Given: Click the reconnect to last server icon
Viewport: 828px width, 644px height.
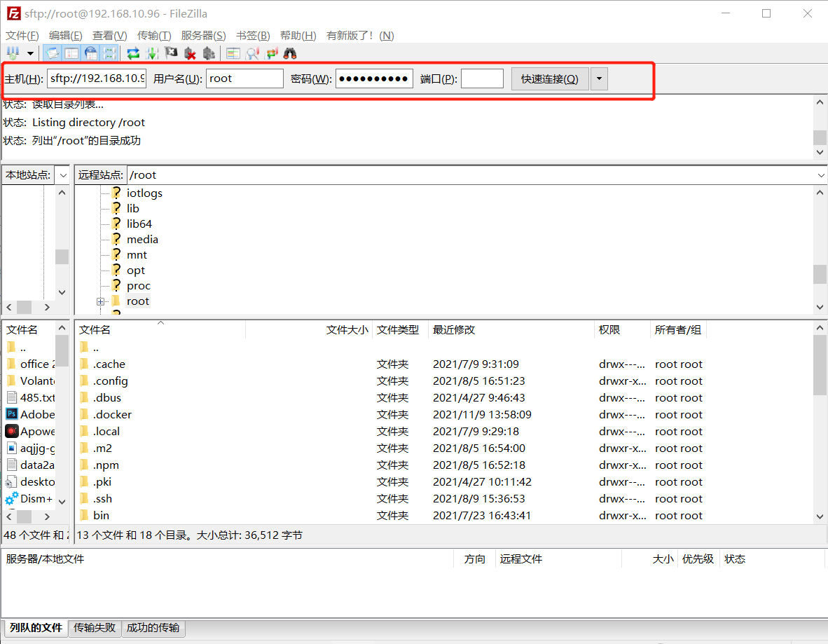Looking at the screenshot, I should click(209, 53).
